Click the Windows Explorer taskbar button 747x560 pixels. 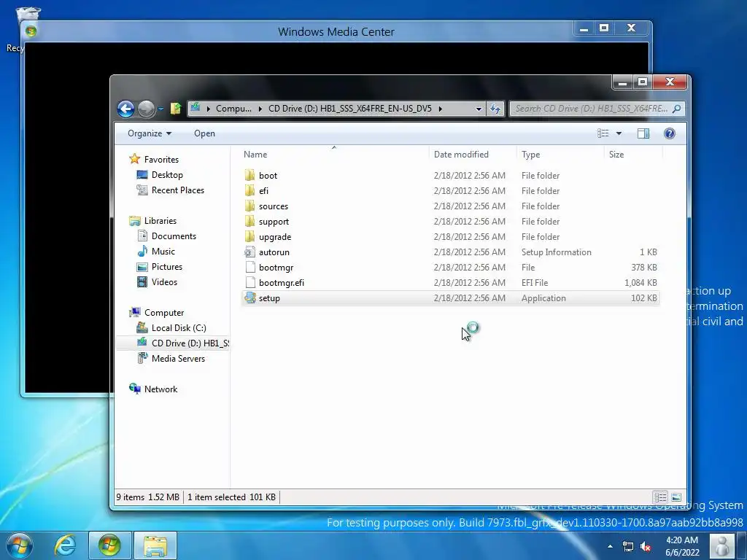(155, 545)
